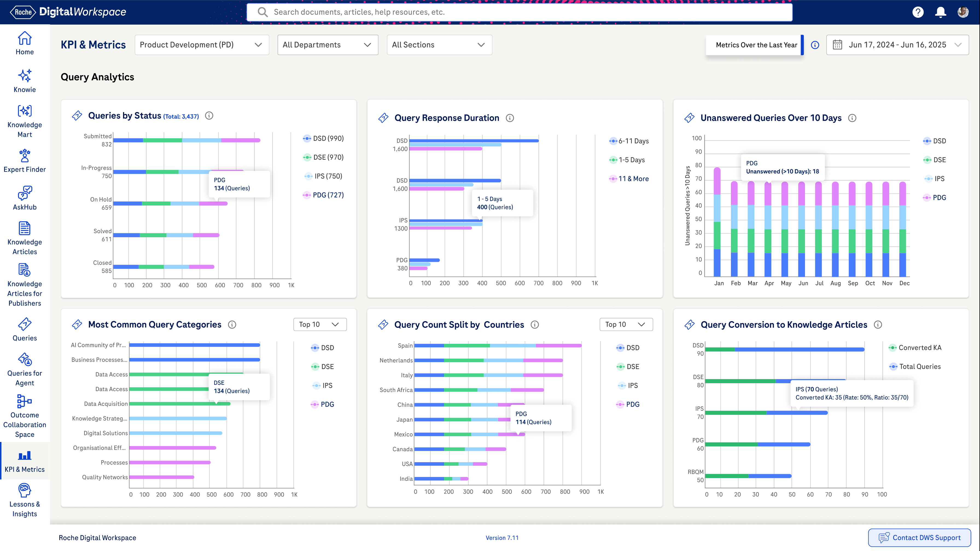Toggle Converted KA legend entry

[x=915, y=348]
